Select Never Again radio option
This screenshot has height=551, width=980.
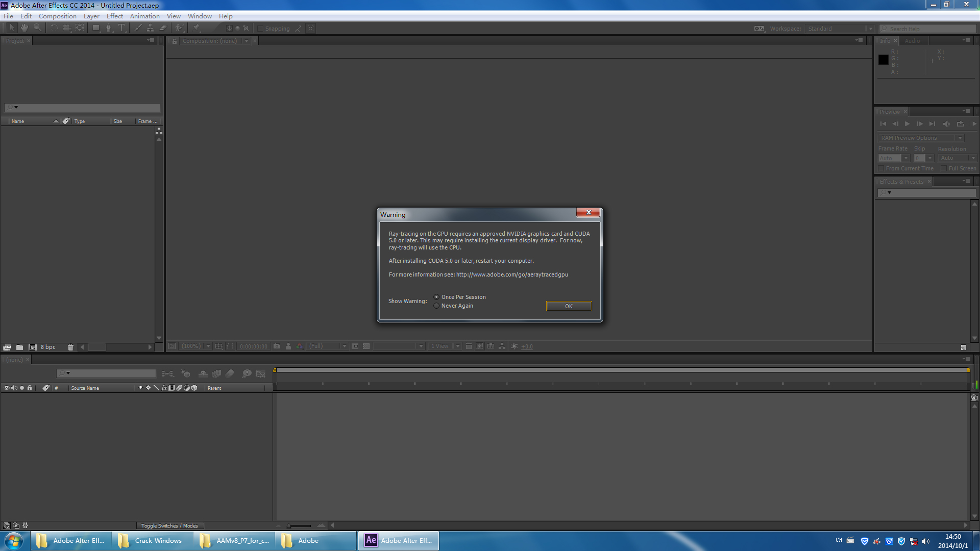pos(436,306)
